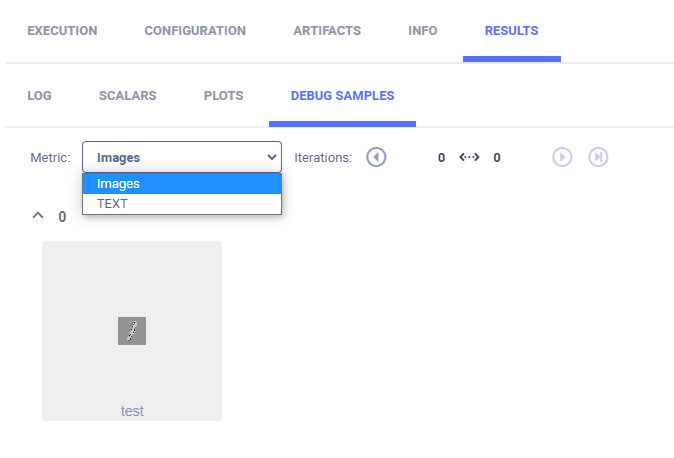Click the "test" label under the sample
The width and height of the screenshot is (674, 458).
[x=132, y=411]
